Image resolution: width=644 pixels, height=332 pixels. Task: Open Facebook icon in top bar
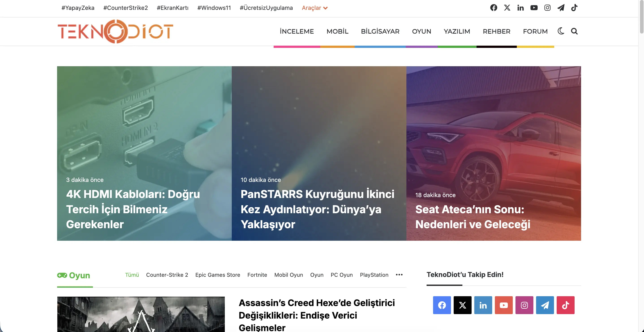point(494,8)
